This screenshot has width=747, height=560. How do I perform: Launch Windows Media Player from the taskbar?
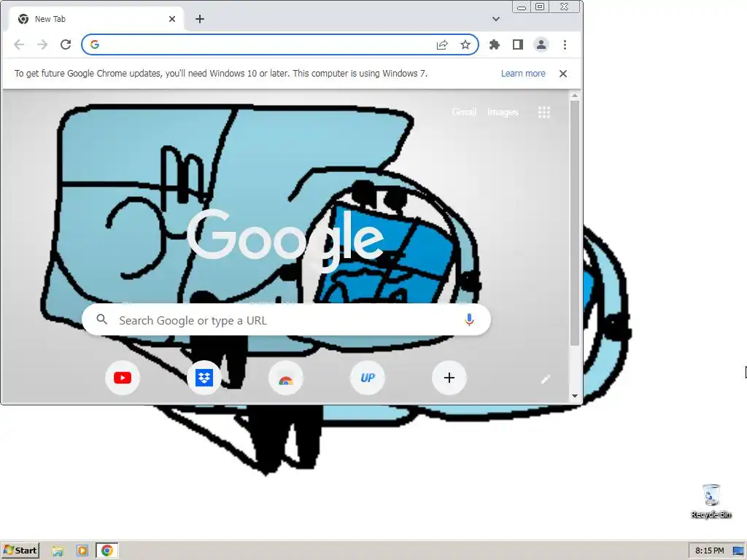tap(82, 551)
